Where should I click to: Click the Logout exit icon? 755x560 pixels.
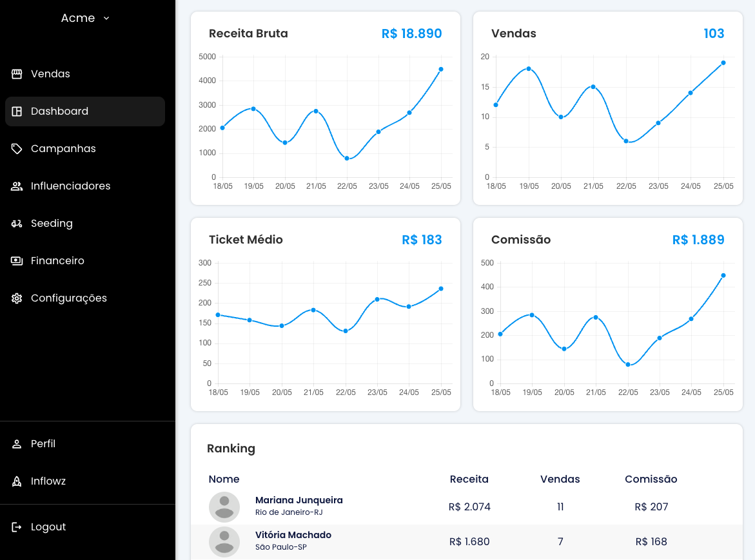tap(17, 527)
